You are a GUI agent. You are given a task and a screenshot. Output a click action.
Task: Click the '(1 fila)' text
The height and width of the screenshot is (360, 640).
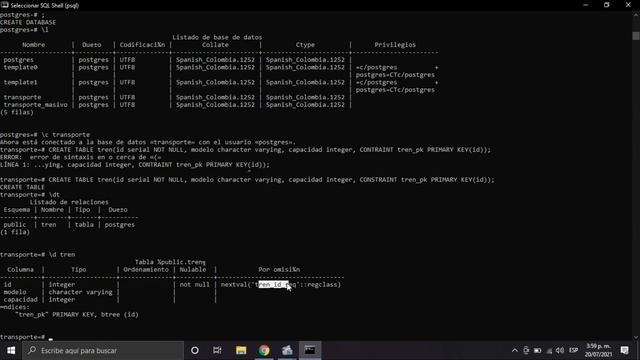pyautogui.click(x=15, y=232)
